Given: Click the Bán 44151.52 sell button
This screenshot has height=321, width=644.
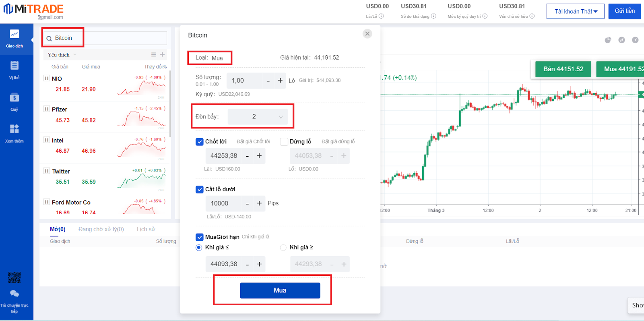Looking at the screenshot, I should click(563, 69).
